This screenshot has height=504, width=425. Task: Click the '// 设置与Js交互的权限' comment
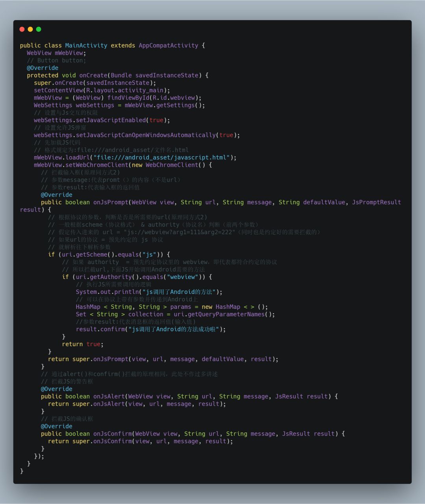(66, 113)
